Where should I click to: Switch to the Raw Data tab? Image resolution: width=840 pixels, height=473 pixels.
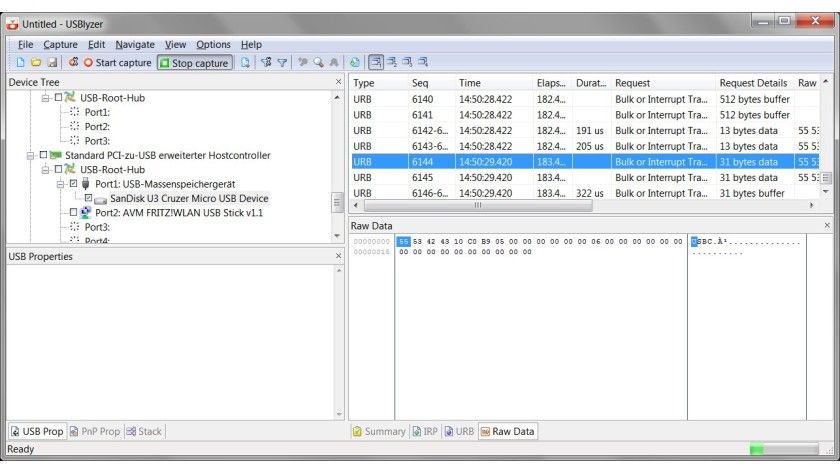(507, 431)
